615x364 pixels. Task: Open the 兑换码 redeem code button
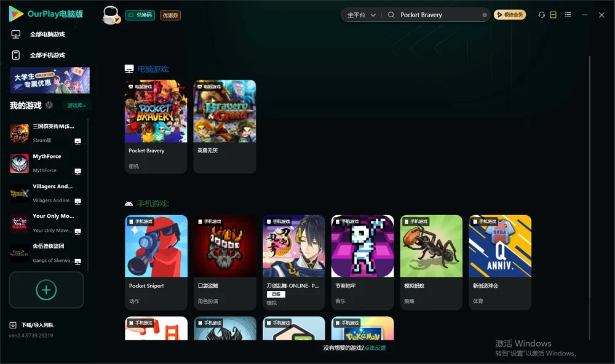[140, 15]
